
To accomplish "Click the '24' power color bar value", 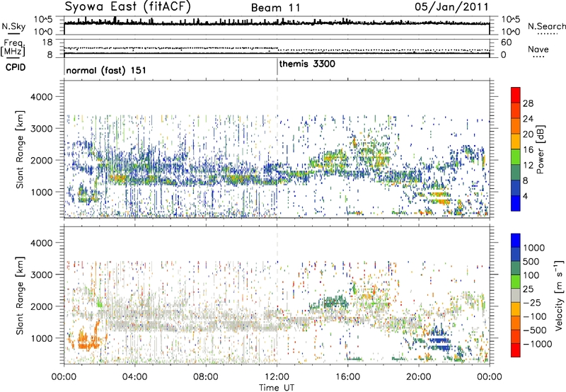I will point(528,119).
